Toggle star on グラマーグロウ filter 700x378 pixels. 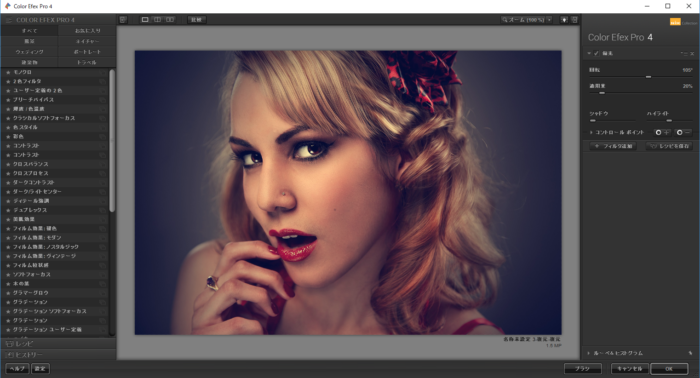[x=8, y=293]
